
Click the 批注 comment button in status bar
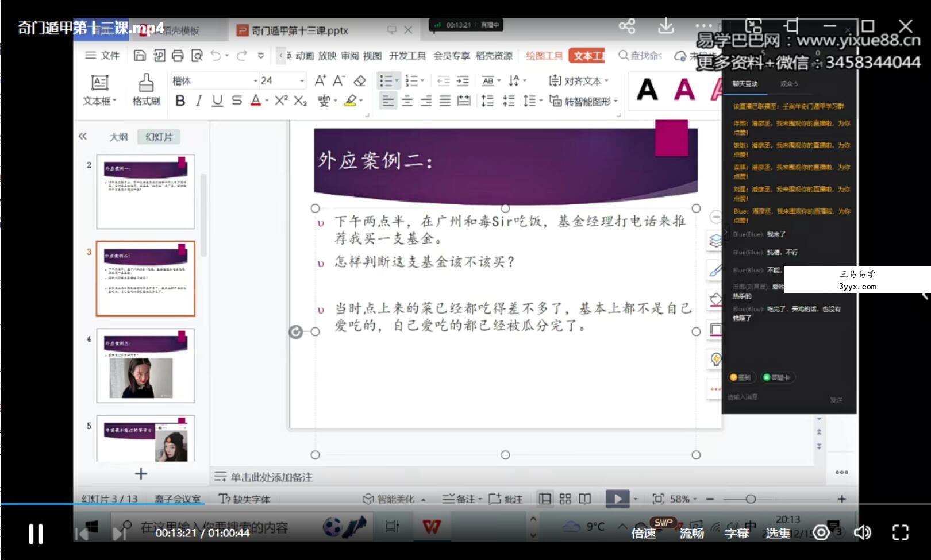coord(505,499)
